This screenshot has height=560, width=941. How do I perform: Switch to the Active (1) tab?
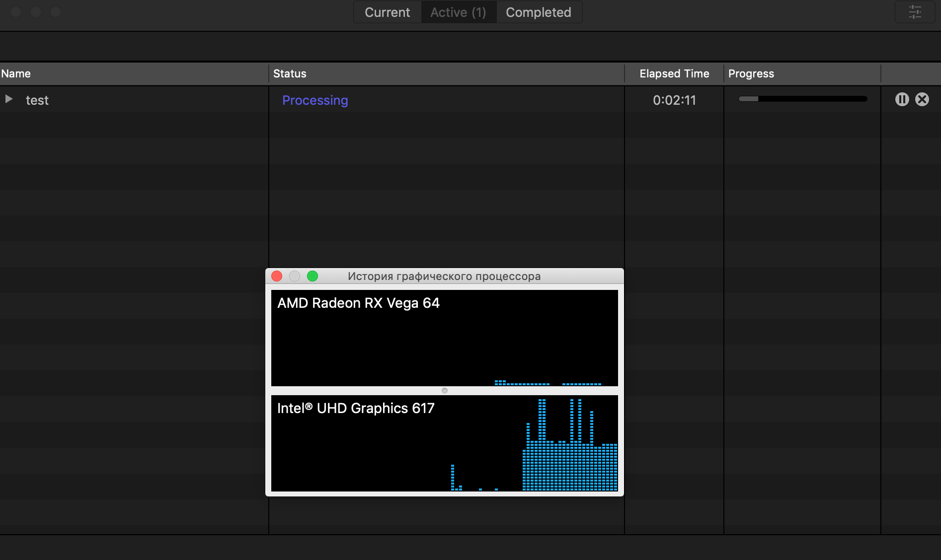click(x=458, y=12)
